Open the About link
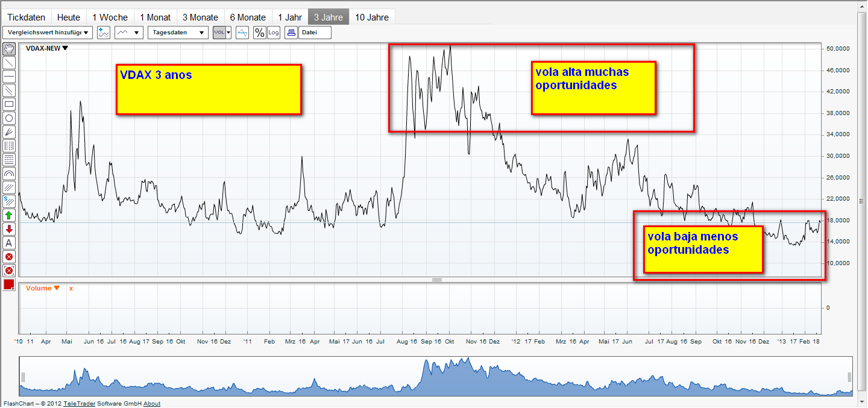 [152, 404]
